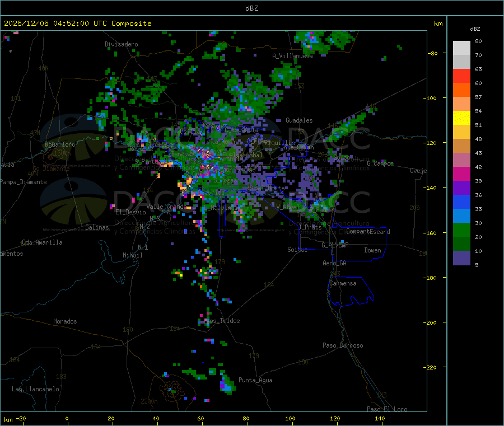Viewport: 504px width, 426px height.
Task: Click the Cda_Amarilla place label
Action: (42, 242)
